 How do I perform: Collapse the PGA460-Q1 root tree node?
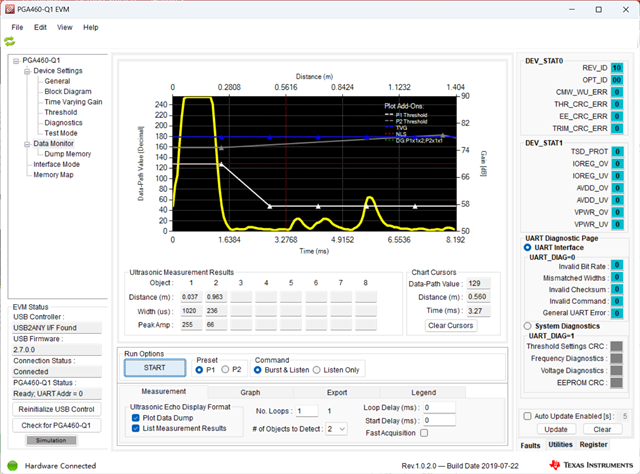(16, 61)
